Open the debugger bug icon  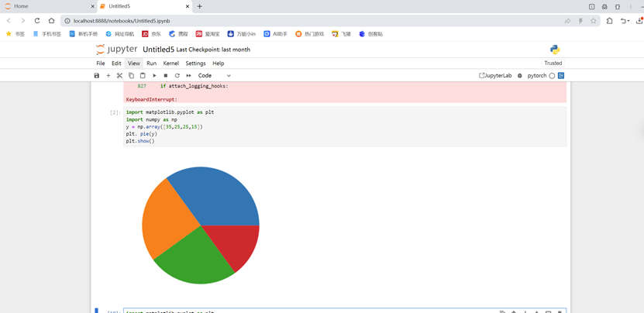coord(519,76)
